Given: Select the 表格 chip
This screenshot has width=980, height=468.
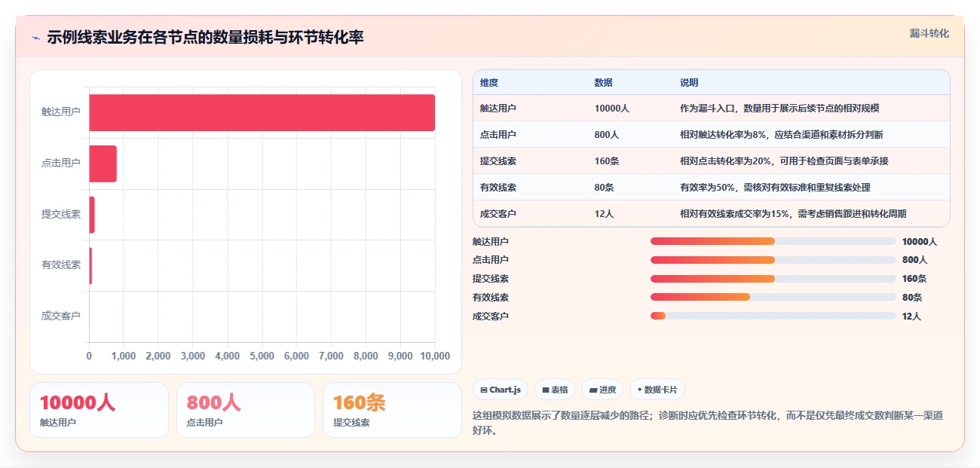Looking at the screenshot, I should [x=555, y=390].
